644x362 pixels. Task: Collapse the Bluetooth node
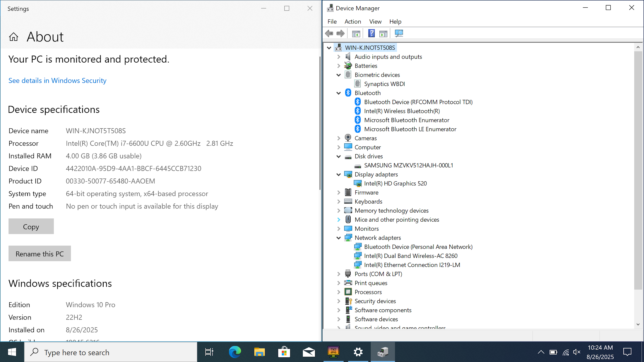click(x=339, y=93)
